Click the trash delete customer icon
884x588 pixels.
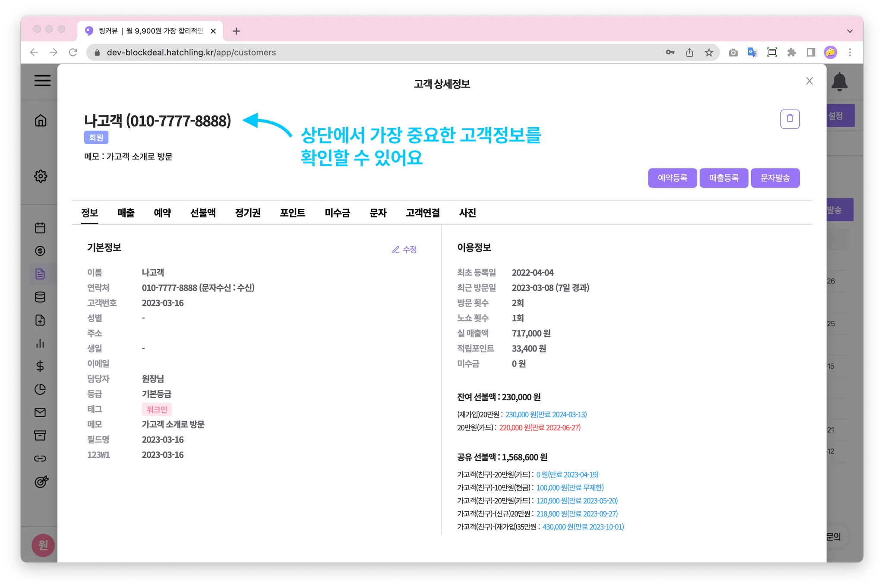point(789,119)
